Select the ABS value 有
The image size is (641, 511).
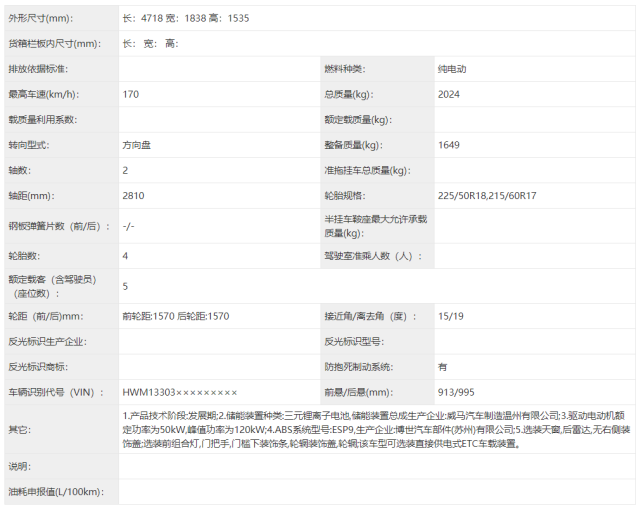[442, 367]
